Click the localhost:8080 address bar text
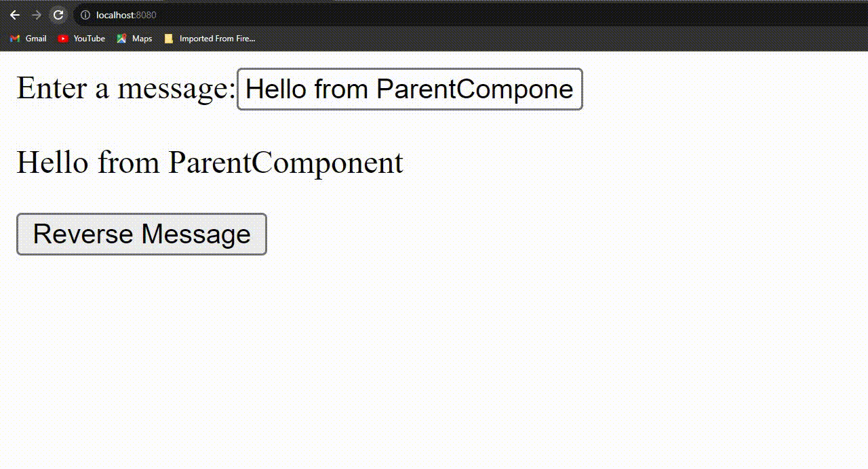The width and height of the screenshot is (868, 469). coord(126,15)
